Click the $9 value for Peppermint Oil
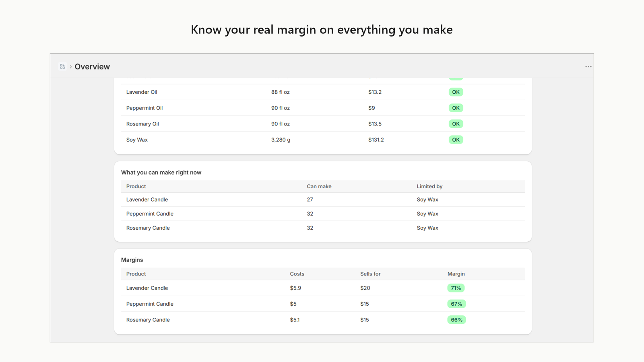This screenshot has height=362, width=644. tap(372, 108)
